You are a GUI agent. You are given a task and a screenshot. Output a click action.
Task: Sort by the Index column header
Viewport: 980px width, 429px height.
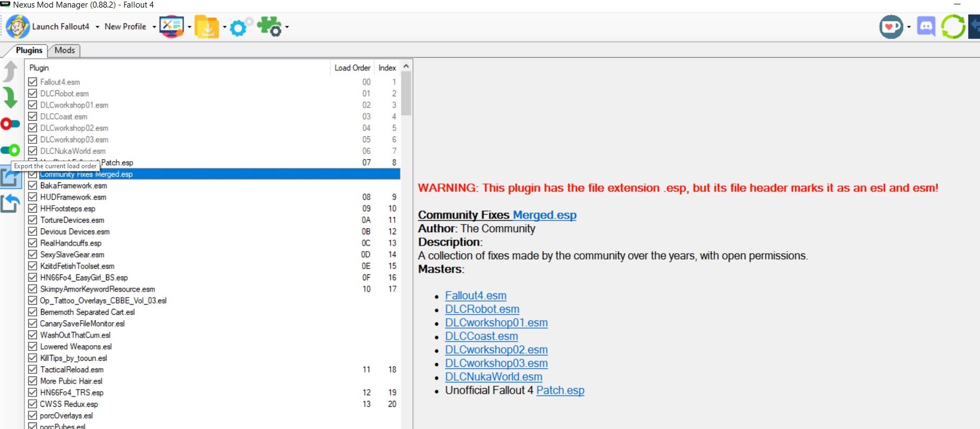point(388,68)
